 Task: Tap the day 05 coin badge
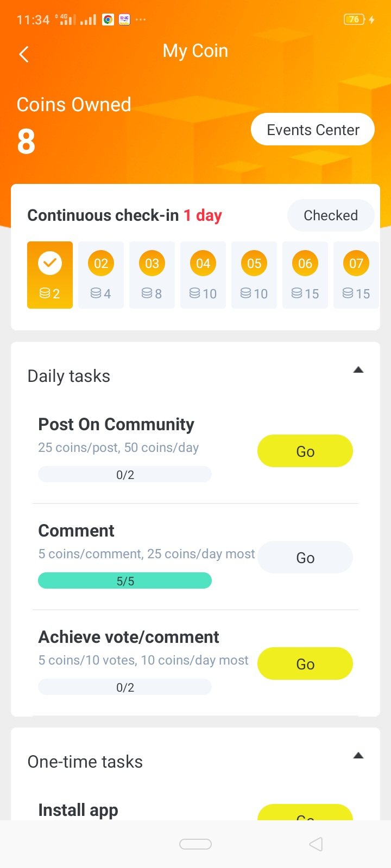coord(254,264)
